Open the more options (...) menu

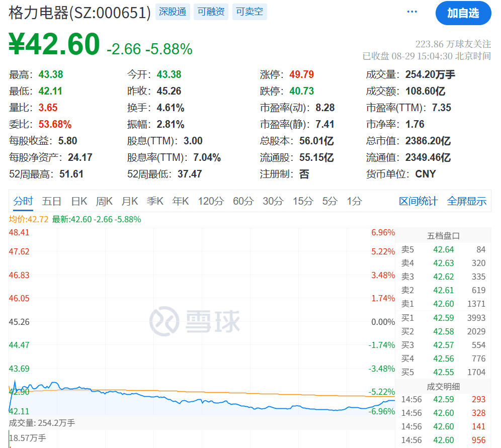pyautogui.click(x=411, y=11)
